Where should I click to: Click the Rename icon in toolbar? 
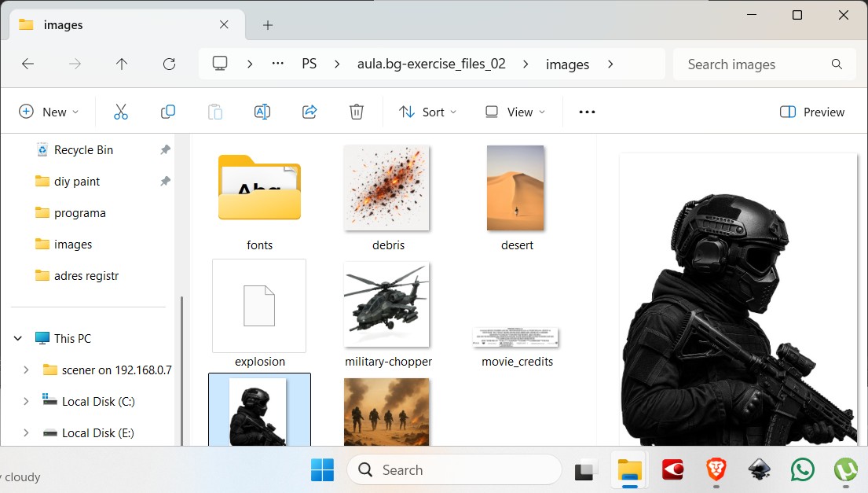pos(262,112)
